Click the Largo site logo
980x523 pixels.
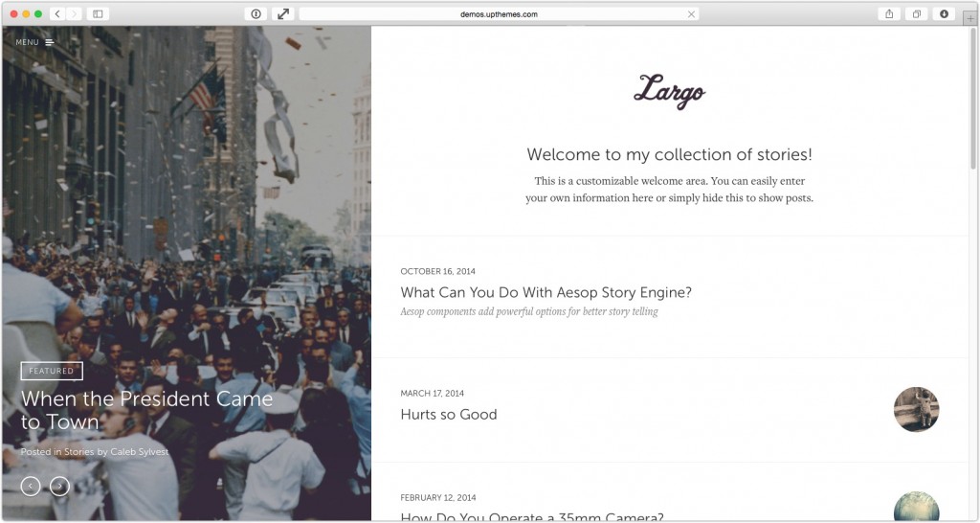(669, 91)
